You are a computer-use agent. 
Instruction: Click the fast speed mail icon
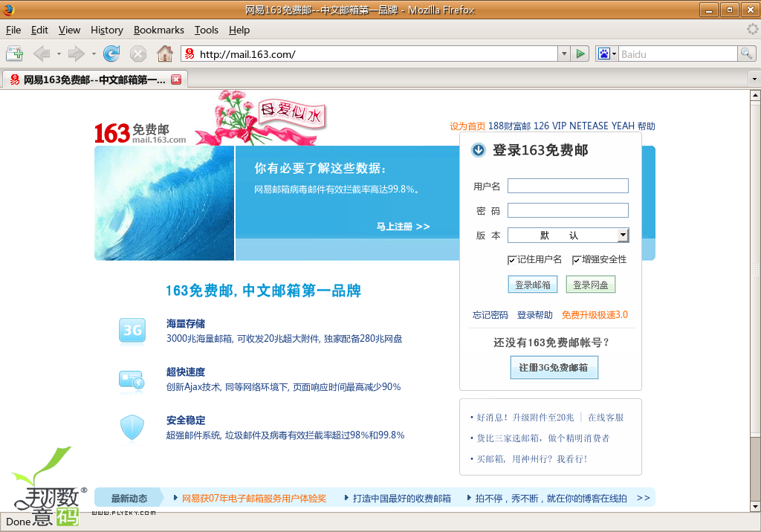[x=132, y=380]
